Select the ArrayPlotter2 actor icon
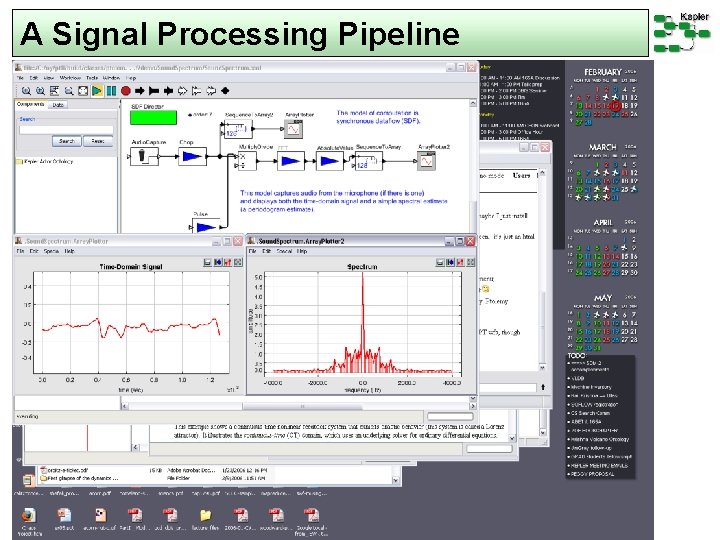Image resolution: width=720 pixels, height=540 pixels. point(426,161)
